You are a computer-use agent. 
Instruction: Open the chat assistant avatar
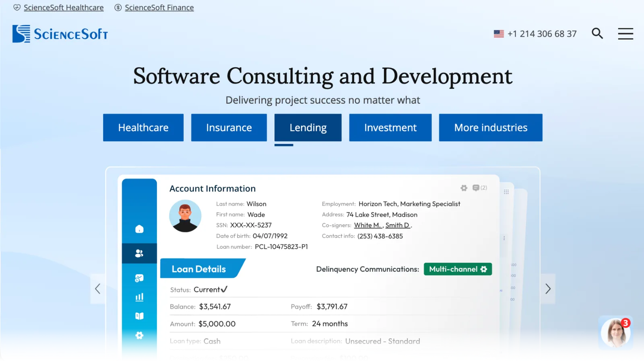(x=615, y=333)
